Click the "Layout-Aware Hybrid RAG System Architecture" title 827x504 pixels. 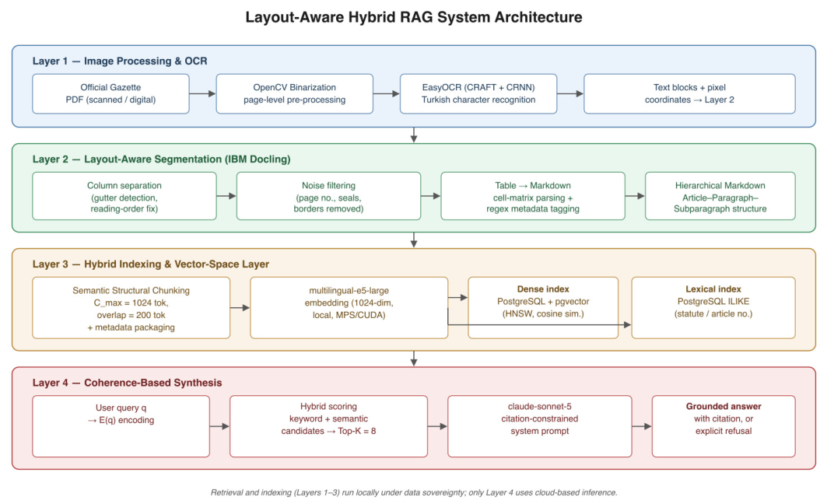pyautogui.click(x=414, y=17)
